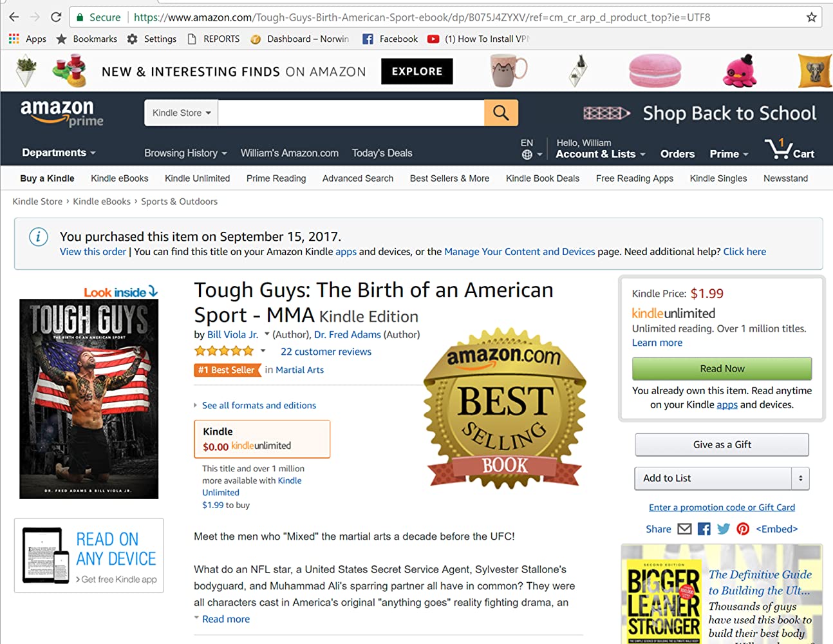Open the 22 customer reviews link
833x644 pixels.
pyautogui.click(x=326, y=352)
